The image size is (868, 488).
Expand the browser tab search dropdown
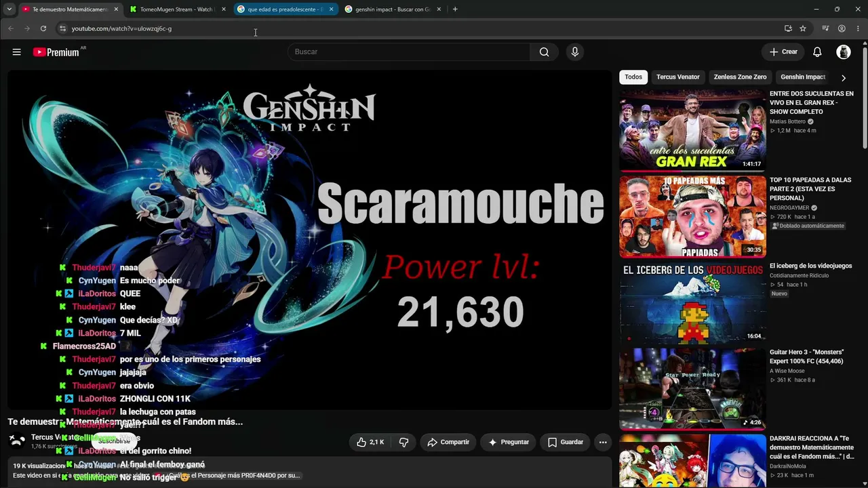9,9
